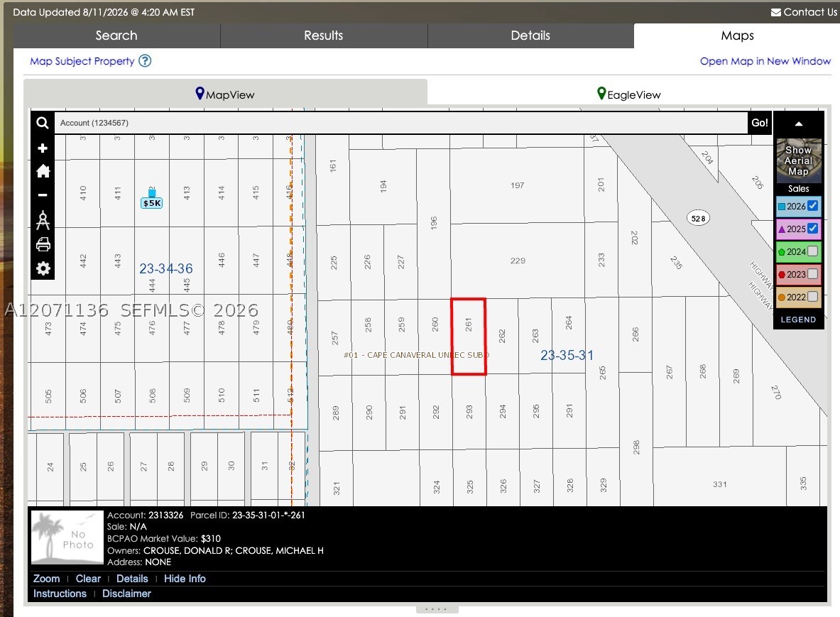Click the Details link in info panel
The image size is (840, 617).
click(132, 579)
